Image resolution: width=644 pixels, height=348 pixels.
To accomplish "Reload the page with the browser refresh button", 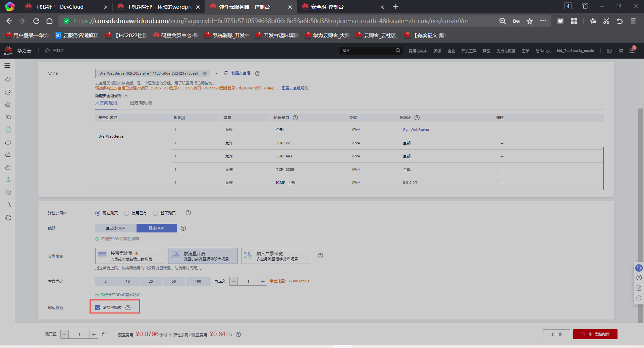I will (x=36, y=21).
